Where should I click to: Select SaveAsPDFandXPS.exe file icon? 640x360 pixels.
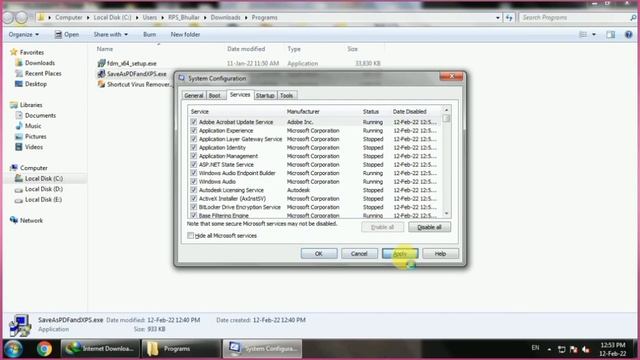pos(101,74)
